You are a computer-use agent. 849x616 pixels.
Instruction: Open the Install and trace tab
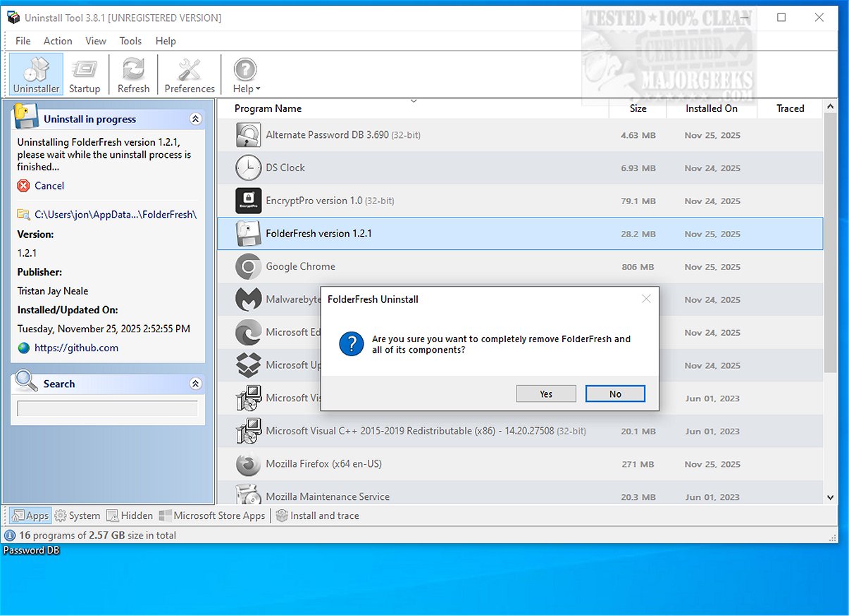tap(318, 515)
